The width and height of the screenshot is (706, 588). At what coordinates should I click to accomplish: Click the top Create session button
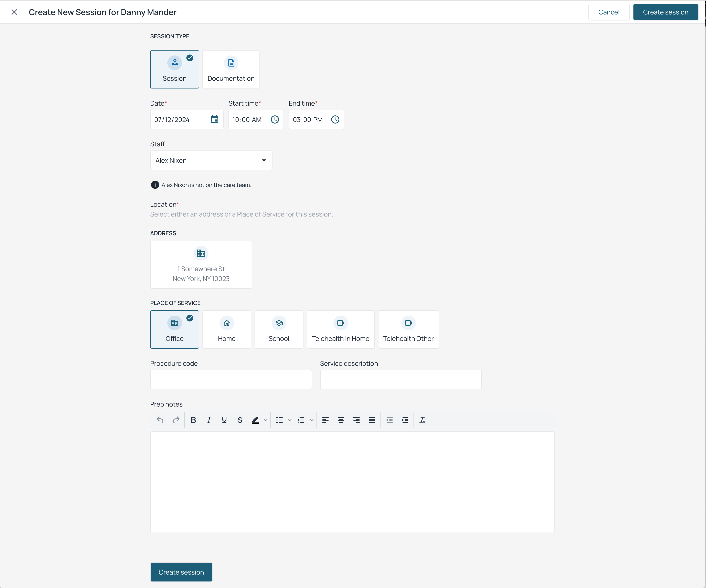(665, 12)
